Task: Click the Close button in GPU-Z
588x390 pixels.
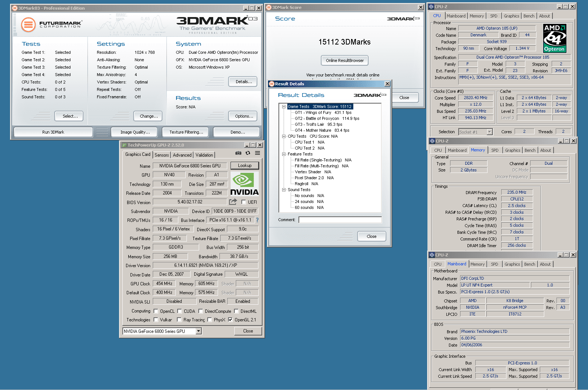Action: coord(248,331)
